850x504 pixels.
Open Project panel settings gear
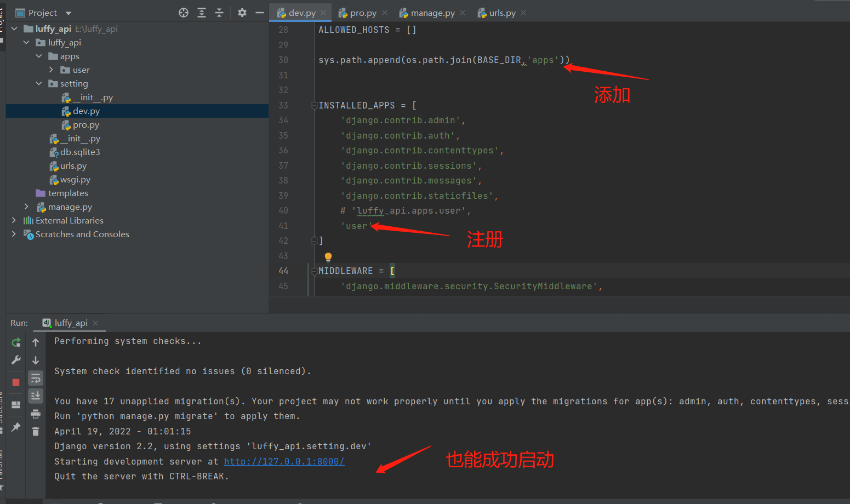[242, 13]
